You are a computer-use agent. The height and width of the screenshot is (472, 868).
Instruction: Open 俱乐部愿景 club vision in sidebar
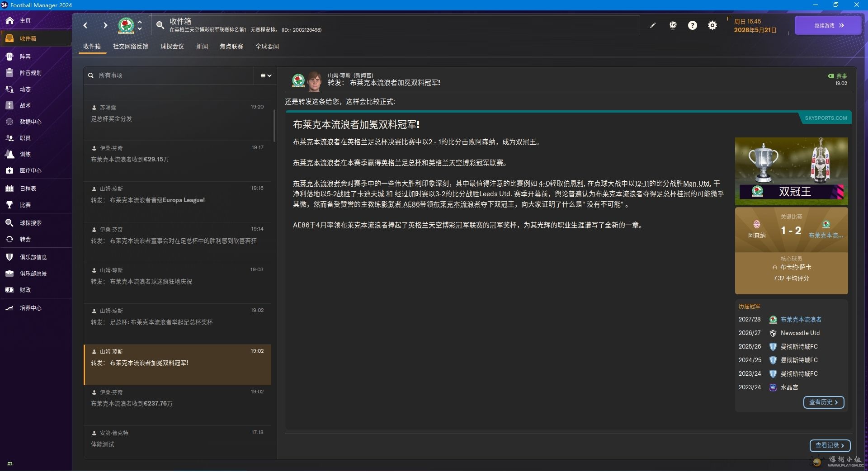[x=36, y=274]
